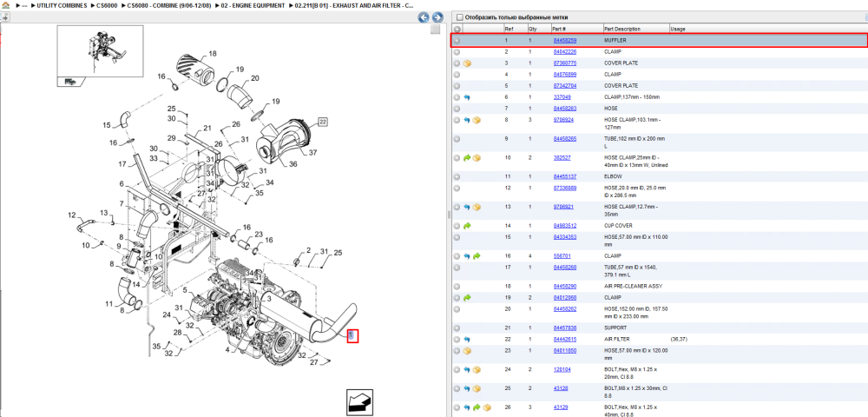The height and width of the screenshot is (417, 868).
Task: Click the round selector in AIR PRE-CLEANER ASSY row
Action: tap(457, 287)
